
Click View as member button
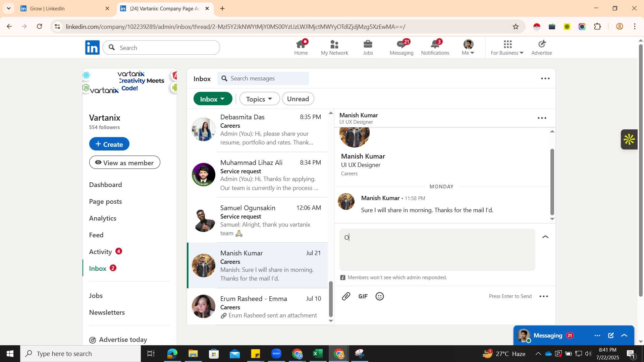(x=125, y=163)
